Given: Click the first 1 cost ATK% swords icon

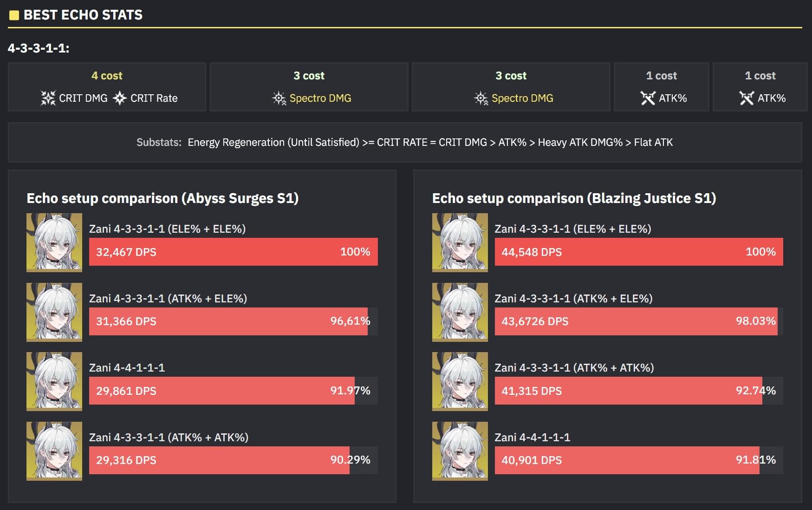Looking at the screenshot, I should point(648,98).
